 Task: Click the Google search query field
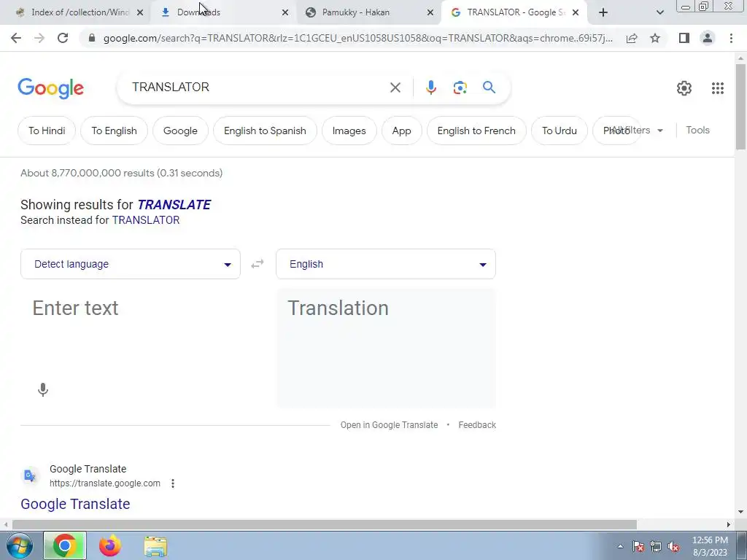click(258, 87)
